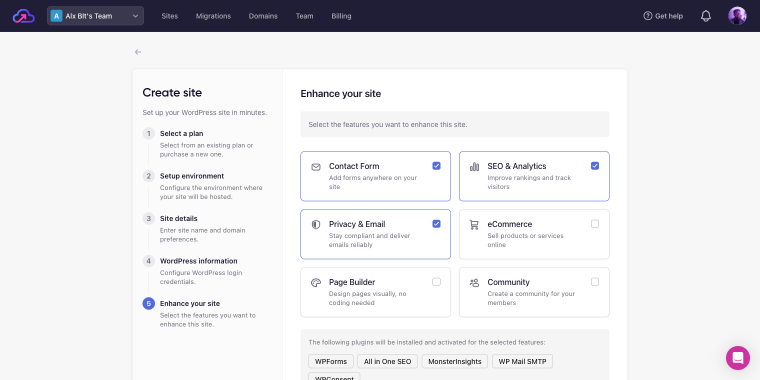
Task: Click the Contact Form card title
Action: point(354,166)
